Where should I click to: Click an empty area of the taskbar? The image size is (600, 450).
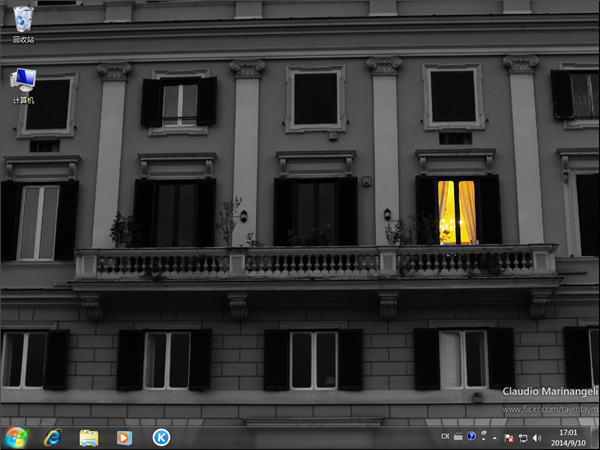coord(300,437)
